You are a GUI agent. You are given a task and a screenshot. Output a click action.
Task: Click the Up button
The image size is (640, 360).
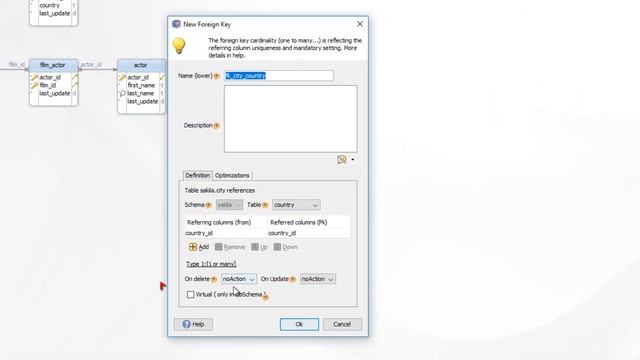click(x=259, y=247)
